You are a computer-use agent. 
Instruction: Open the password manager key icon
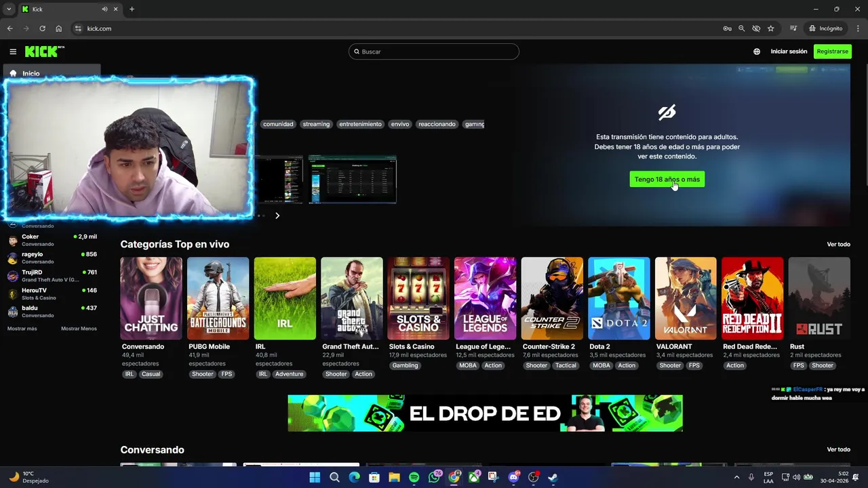[727, 28]
